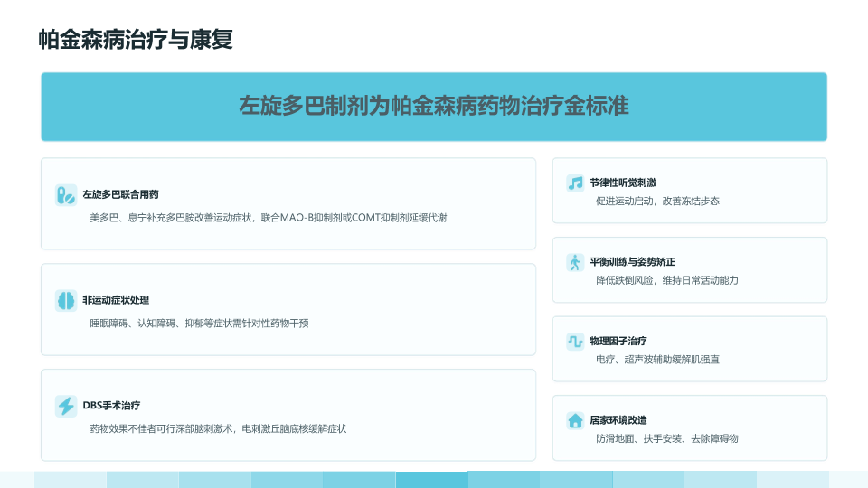Click the pill icon beside 左旋多巴联合用药

pyautogui.click(x=66, y=195)
